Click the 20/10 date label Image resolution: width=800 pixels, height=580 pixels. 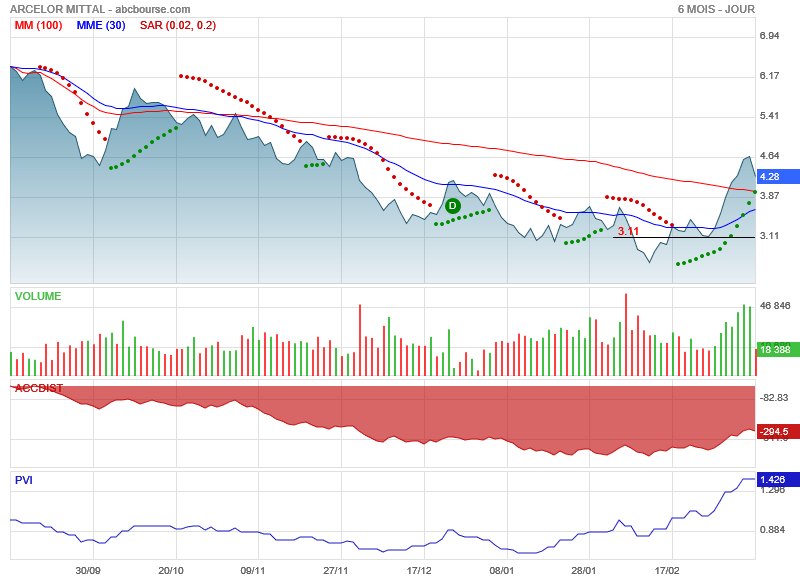(x=171, y=570)
